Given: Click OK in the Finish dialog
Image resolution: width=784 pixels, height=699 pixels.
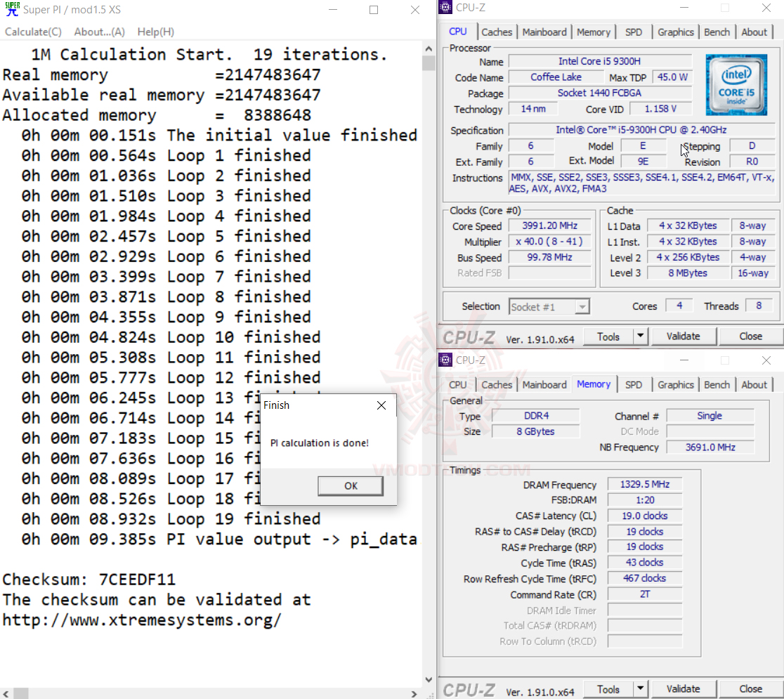Looking at the screenshot, I should [x=351, y=485].
